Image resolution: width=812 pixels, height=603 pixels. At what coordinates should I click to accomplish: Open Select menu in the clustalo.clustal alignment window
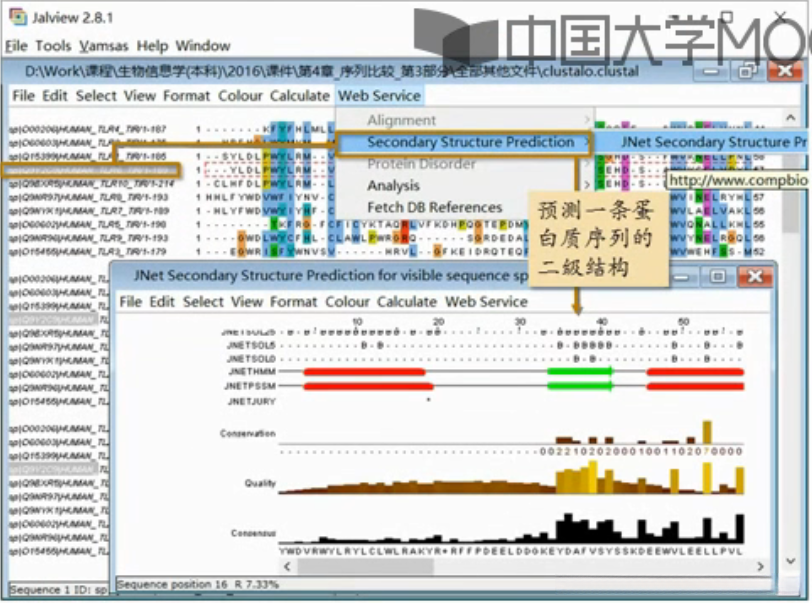pyautogui.click(x=96, y=96)
